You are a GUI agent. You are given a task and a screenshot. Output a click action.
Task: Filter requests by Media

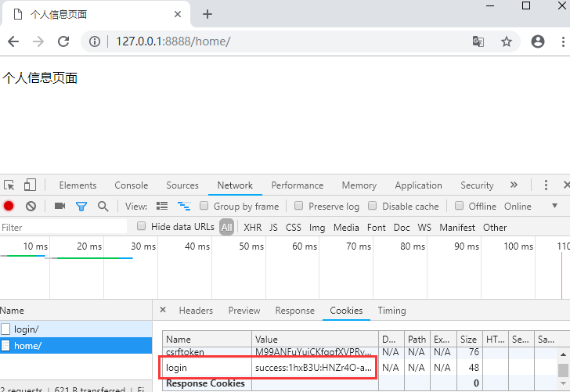(346, 228)
